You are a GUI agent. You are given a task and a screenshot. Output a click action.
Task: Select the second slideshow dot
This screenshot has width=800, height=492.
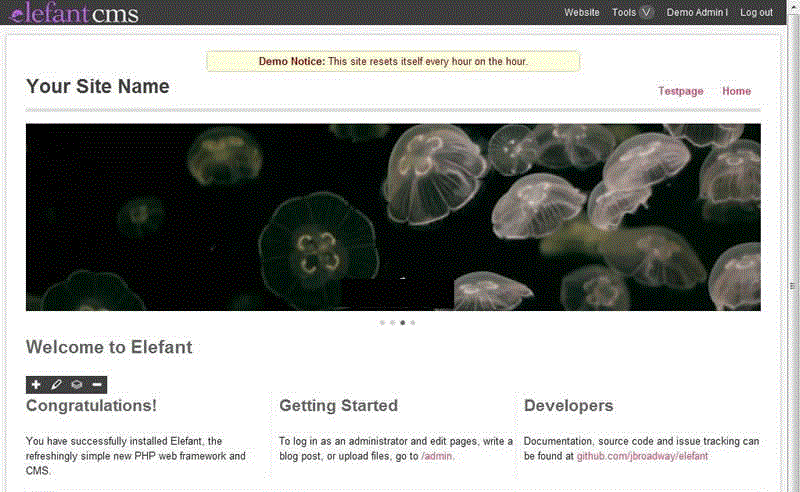click(x=392, y=323)
